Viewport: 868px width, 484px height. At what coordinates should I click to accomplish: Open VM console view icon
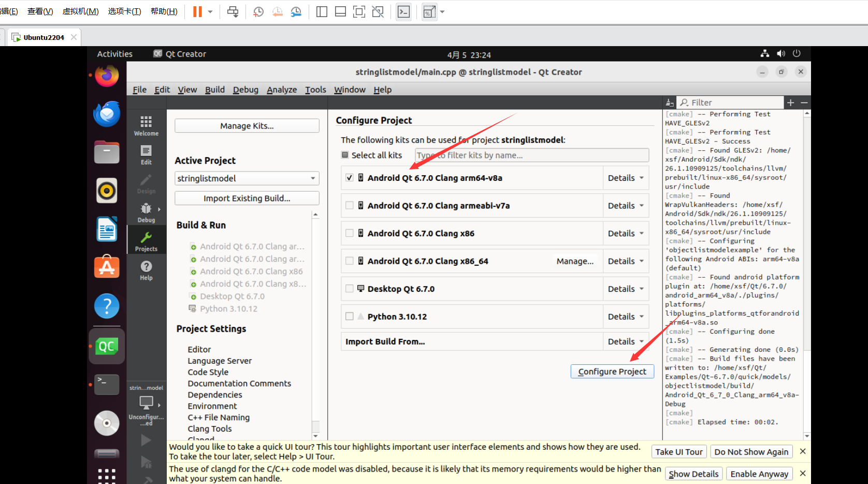pos(403,12)
